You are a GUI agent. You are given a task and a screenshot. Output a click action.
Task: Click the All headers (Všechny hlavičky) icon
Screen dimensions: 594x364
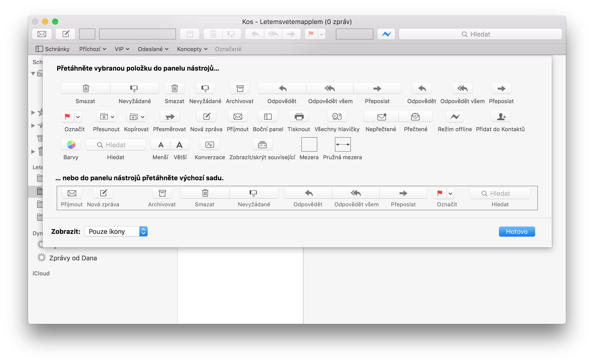point(337,117)
